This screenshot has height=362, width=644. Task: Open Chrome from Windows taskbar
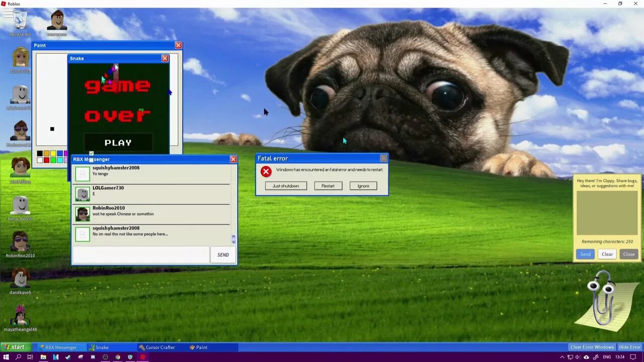pyautogui.click(x=118, y=357)
